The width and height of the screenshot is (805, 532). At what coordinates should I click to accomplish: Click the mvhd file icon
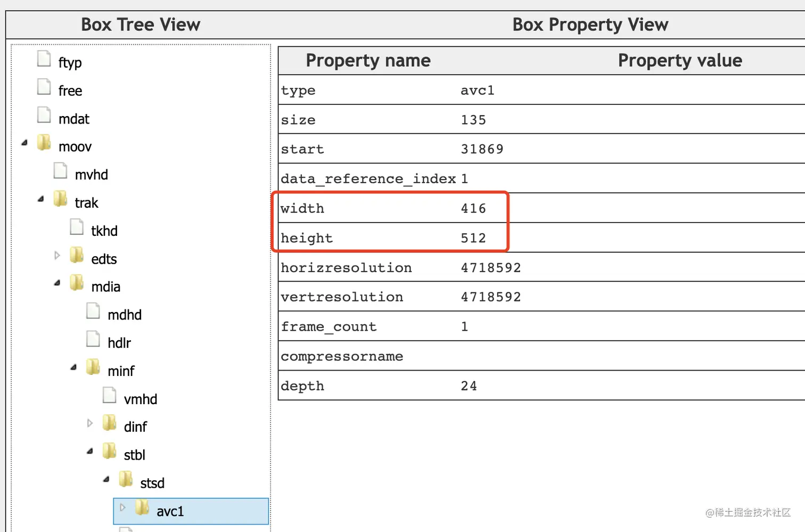pyautogui.click(x=60, y=171)
